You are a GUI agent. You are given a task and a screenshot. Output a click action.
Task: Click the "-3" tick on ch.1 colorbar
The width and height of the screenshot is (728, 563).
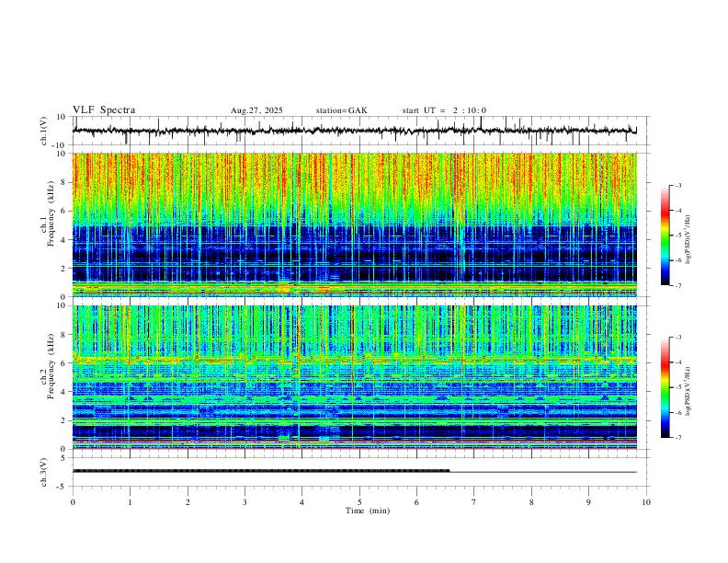click(678, 185)
